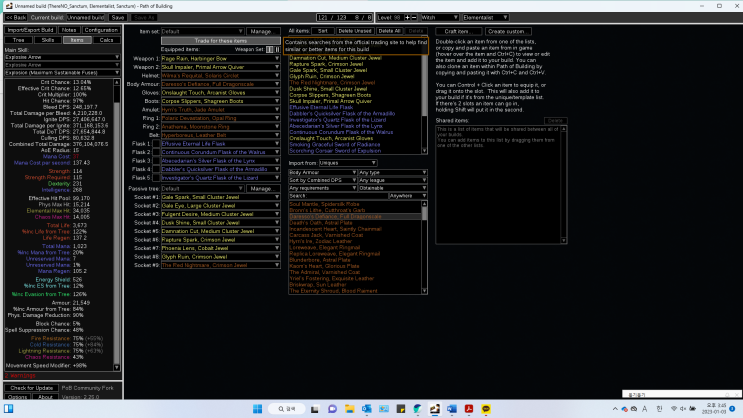Open Word from the taskbar

pyautogui.click(x=452, y=409)
